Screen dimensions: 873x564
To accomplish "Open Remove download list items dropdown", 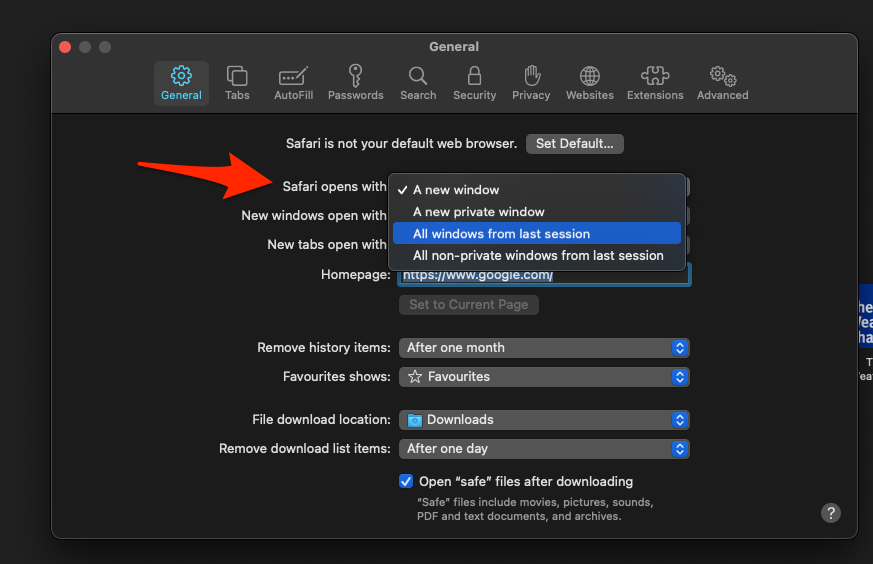I will [x=544, y=448].
